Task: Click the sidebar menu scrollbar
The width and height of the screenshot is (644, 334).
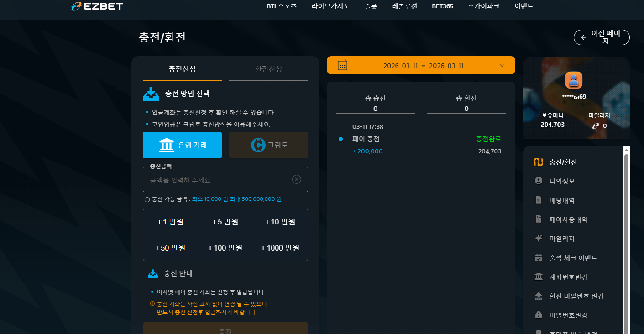Action: pyautogui.click(x=626, y=242)
